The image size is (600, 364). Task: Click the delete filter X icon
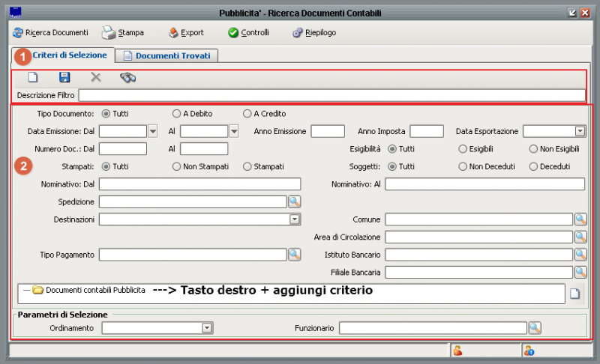point(96,77)
